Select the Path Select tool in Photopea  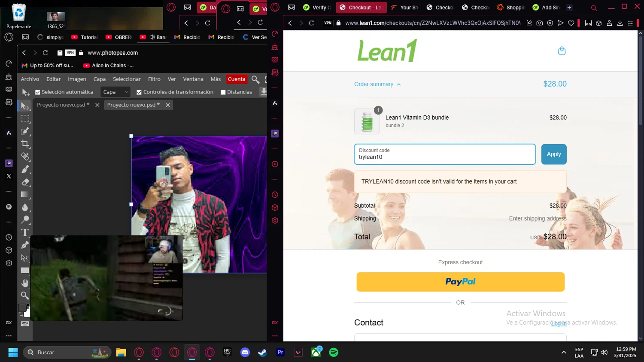25,258
